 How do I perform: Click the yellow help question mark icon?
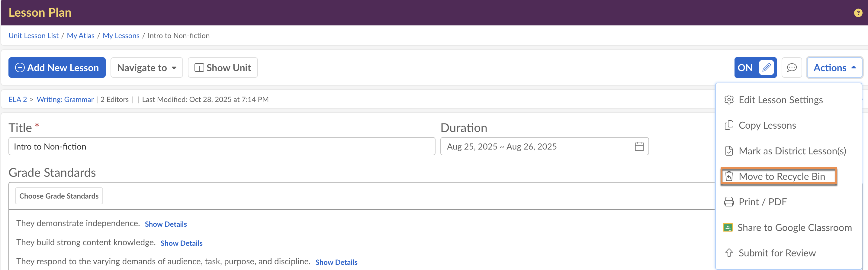tap(858, 13)
